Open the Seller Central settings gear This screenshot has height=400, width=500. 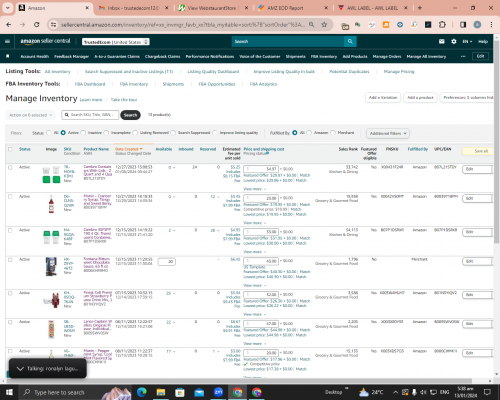(x=454, y=41)
